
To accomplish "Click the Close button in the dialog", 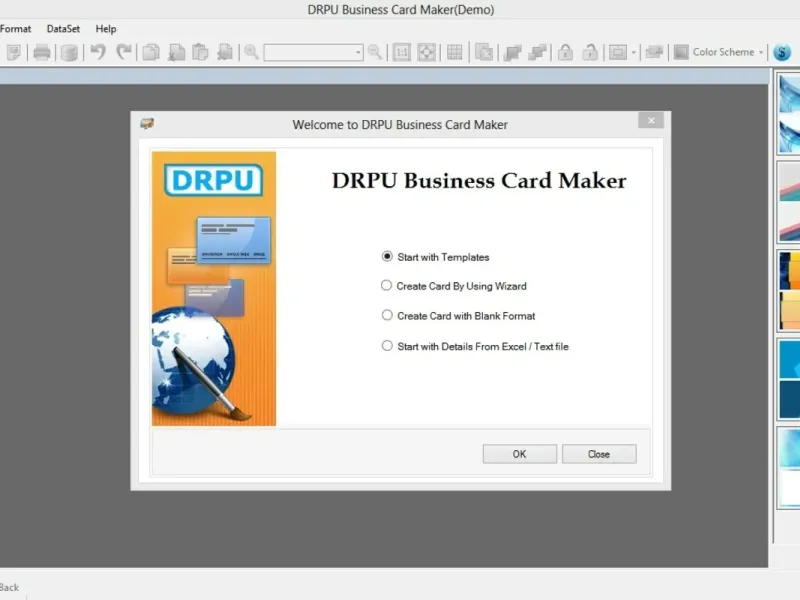I will pyautogui.click(x=599, y=454).
